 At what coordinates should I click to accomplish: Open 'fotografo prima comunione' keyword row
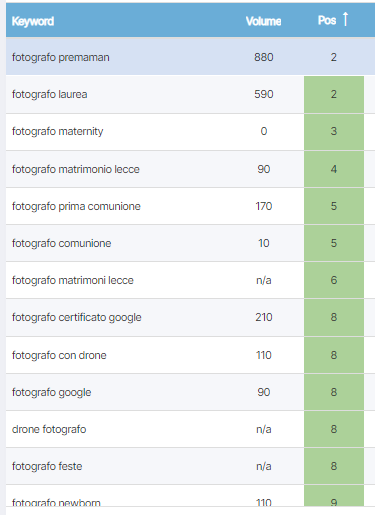[x=190, y=206]
